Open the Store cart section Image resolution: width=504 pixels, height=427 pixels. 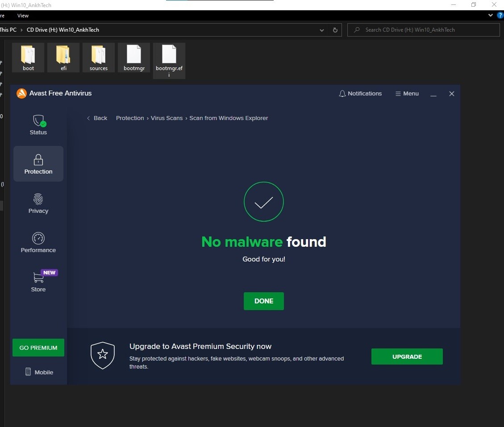point(38,282)
